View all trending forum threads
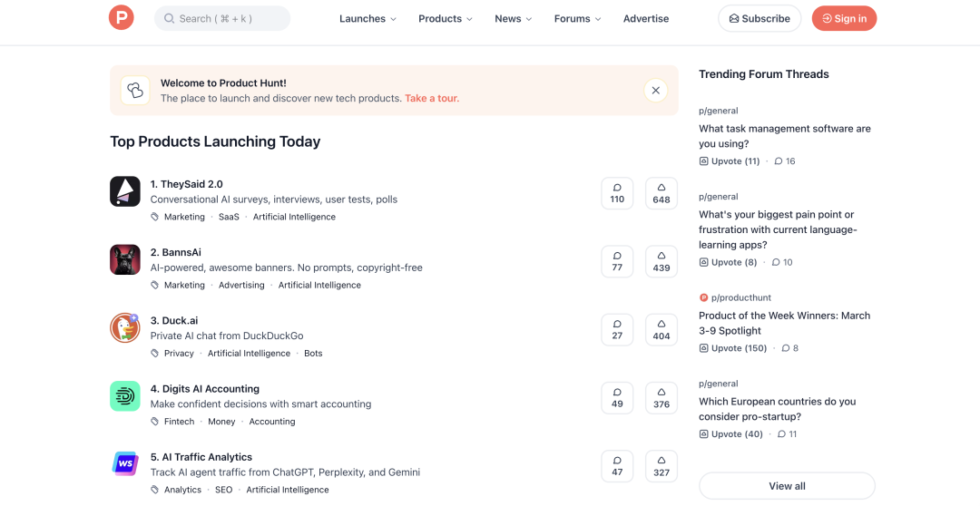 tap(787, 486)
